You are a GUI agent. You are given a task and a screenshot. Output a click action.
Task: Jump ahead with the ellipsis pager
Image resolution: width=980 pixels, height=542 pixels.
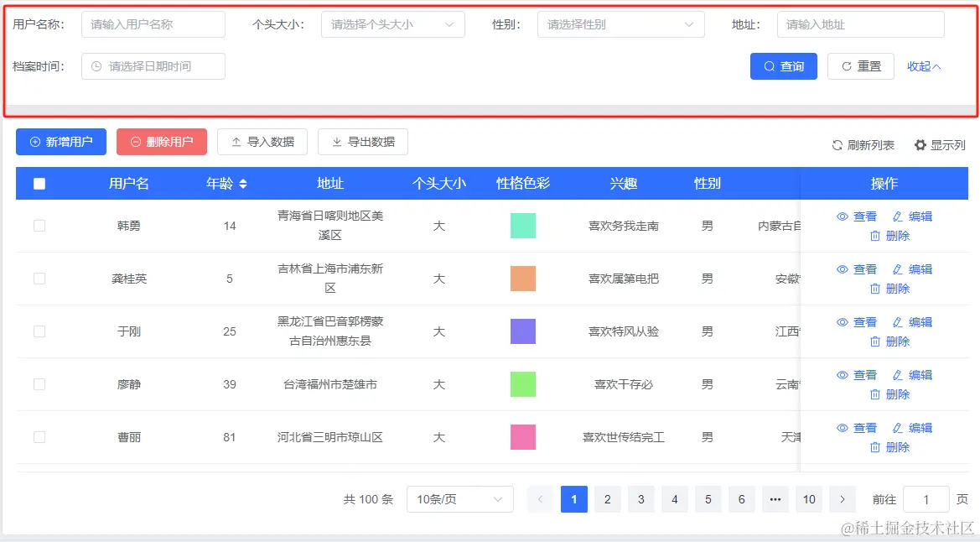(775, 499)
